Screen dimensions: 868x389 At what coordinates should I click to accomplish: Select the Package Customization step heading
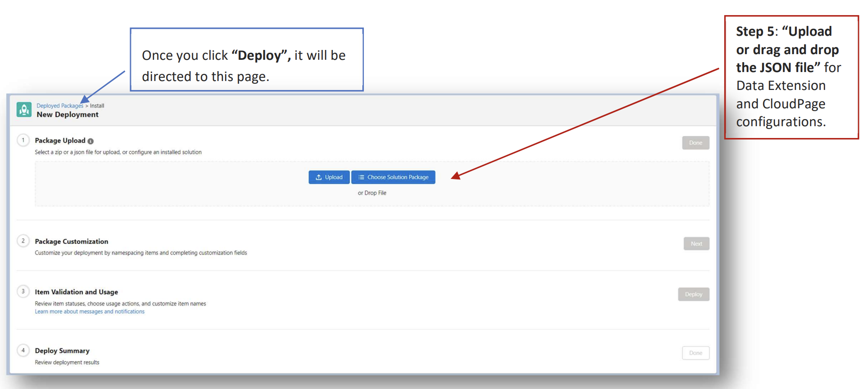(x=72, y=241)
